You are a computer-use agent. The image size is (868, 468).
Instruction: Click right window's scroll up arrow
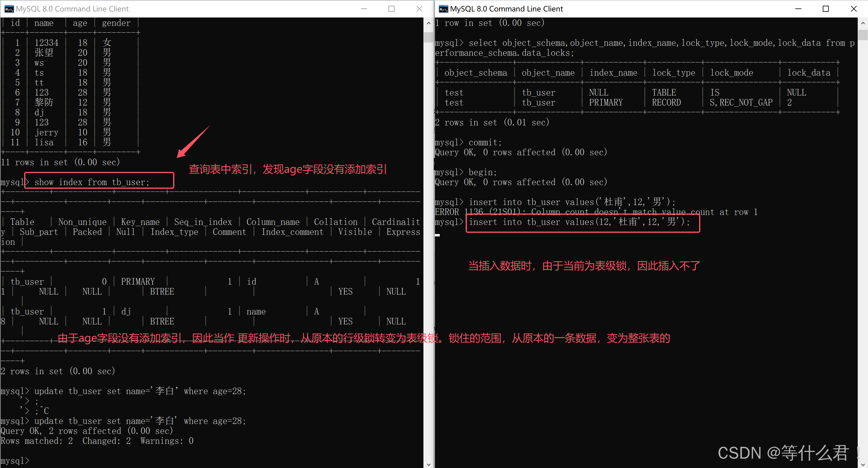[863, 23]
